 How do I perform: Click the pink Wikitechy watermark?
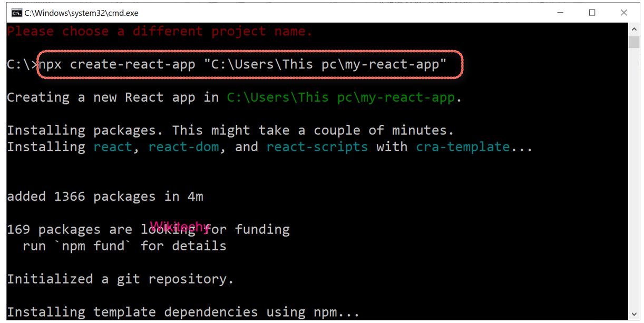click(179, 227)
